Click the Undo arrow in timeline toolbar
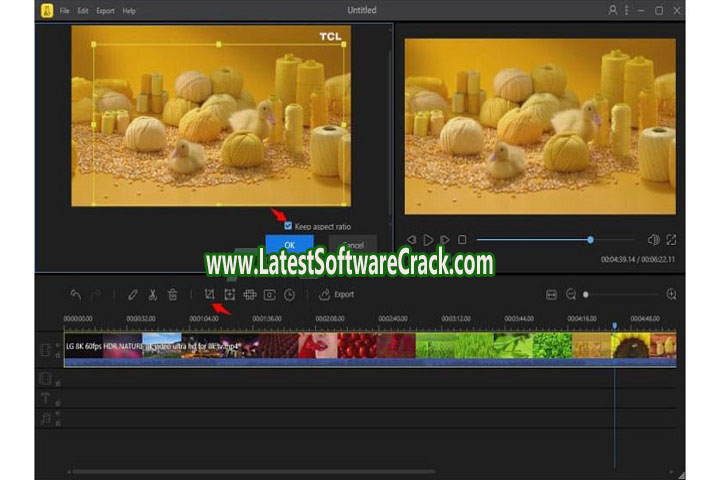This screenshot has width=720, height=480. coord(75,295)
